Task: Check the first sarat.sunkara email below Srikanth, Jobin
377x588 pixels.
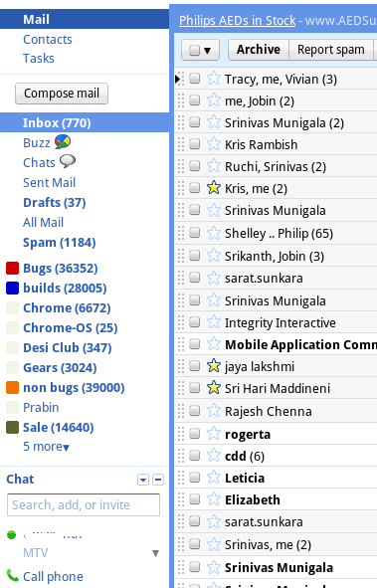Action: (x=194, y=278)
